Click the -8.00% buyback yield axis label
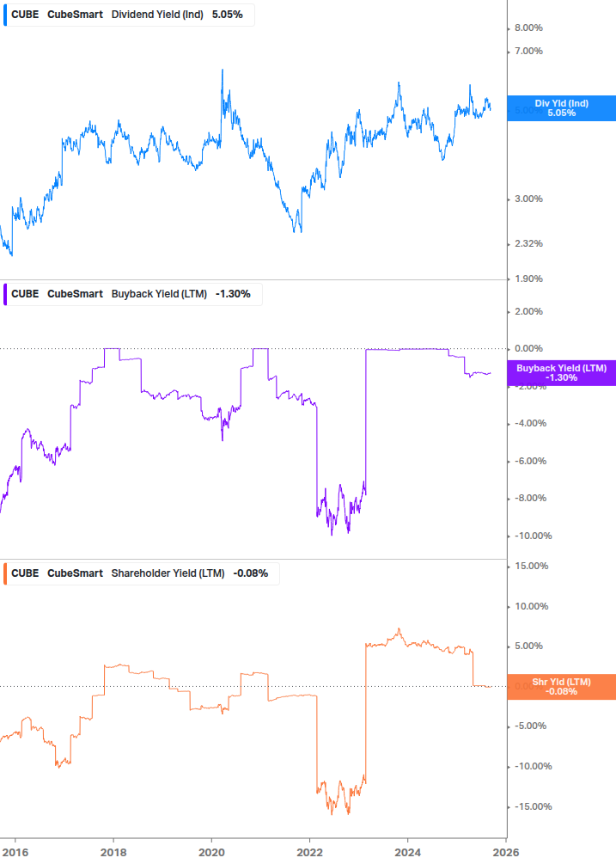The width and height of the screenshot is (616, 864). pyautogui.click(x=530, y=498)
